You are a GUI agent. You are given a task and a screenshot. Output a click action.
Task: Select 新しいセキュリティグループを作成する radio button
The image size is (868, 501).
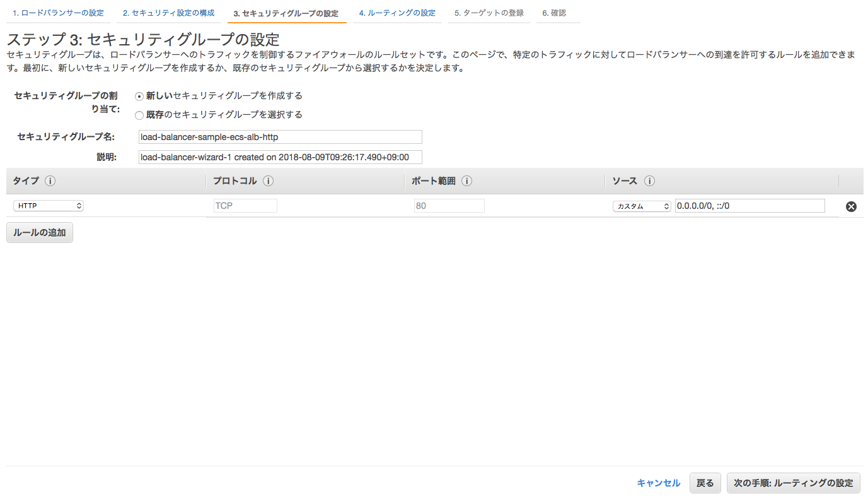pos(139,97)
